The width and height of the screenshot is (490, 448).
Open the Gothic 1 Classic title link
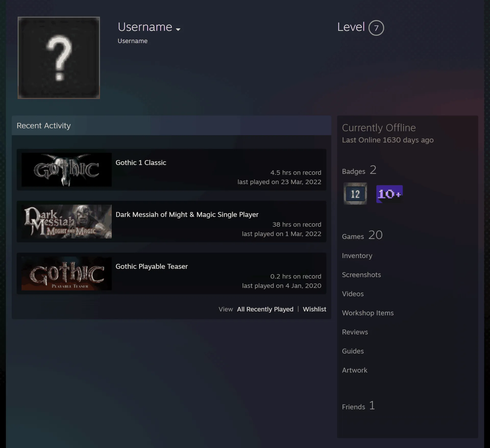click(x=141, y=163)
